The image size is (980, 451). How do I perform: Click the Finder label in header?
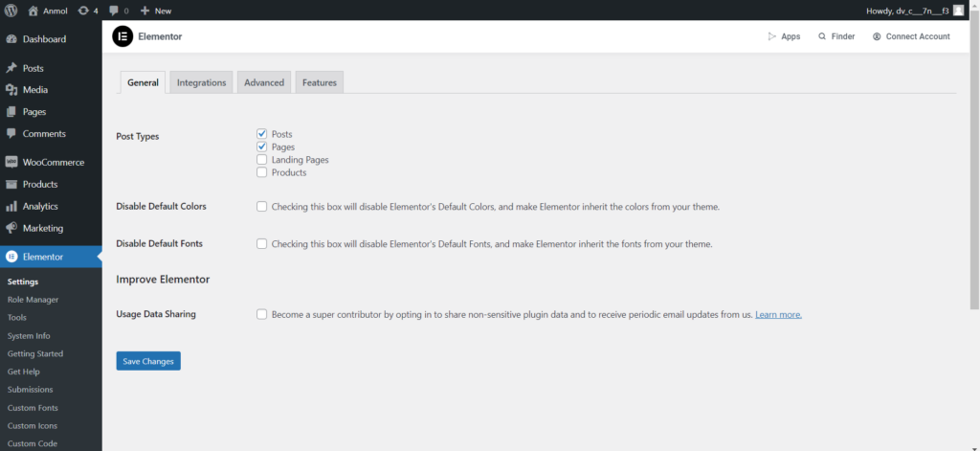[843, 36]
